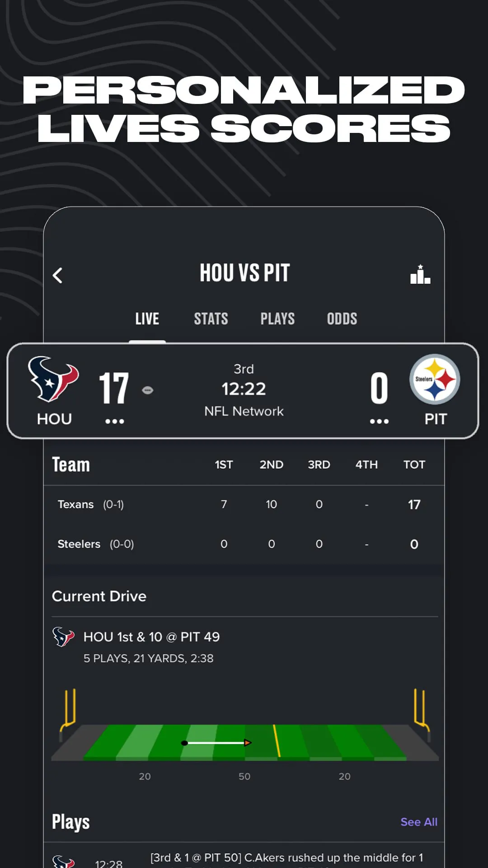Switch to the STATS tab
Viewport: 488px width, 868px height.
(x=211, y=318)
